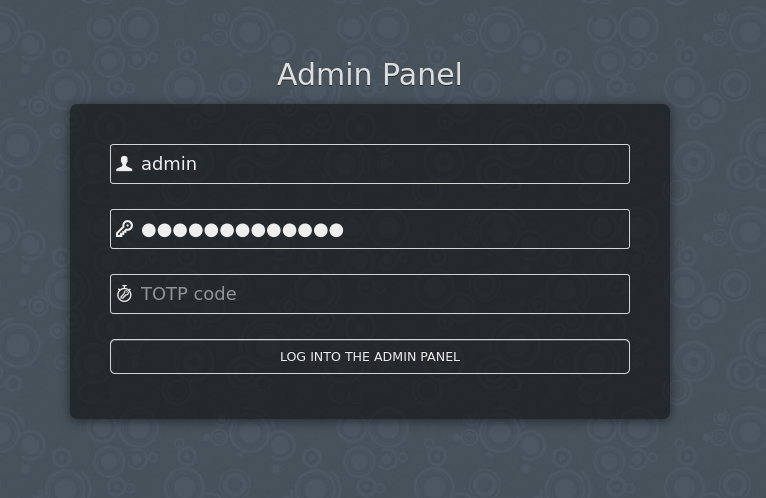The height and width of the screenshot is (498, 766).
Task: Submit the login form button
Action: pyautogui.click(x=370, y=356)
